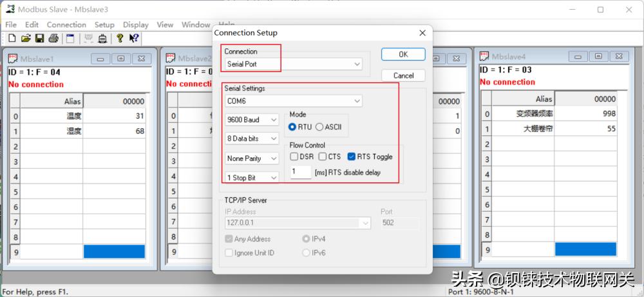
Task: Click the 温度 alias cell in Mbslave1
Action: pyautogui.click(x=52, y=116)
